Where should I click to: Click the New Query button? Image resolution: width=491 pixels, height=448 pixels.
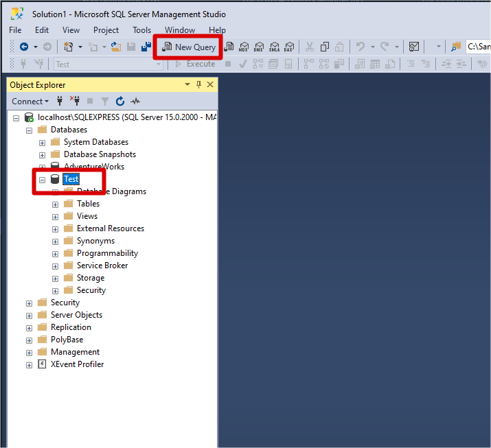(189, 47)
